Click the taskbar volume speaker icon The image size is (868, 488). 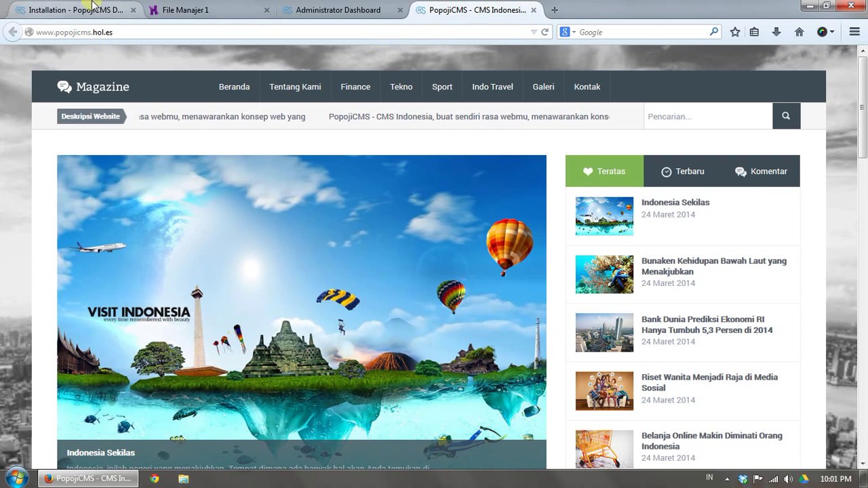[788, 479]
